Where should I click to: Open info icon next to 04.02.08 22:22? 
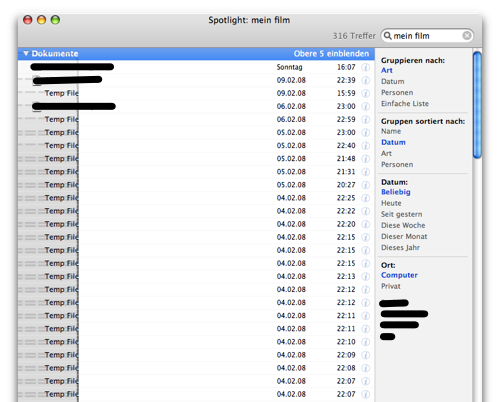pos(366,211)
